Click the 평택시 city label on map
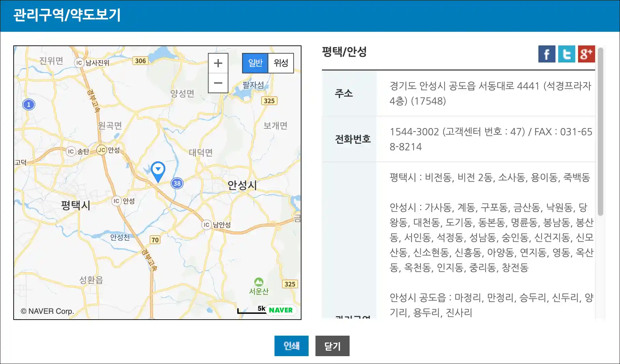 coord(75,205)
